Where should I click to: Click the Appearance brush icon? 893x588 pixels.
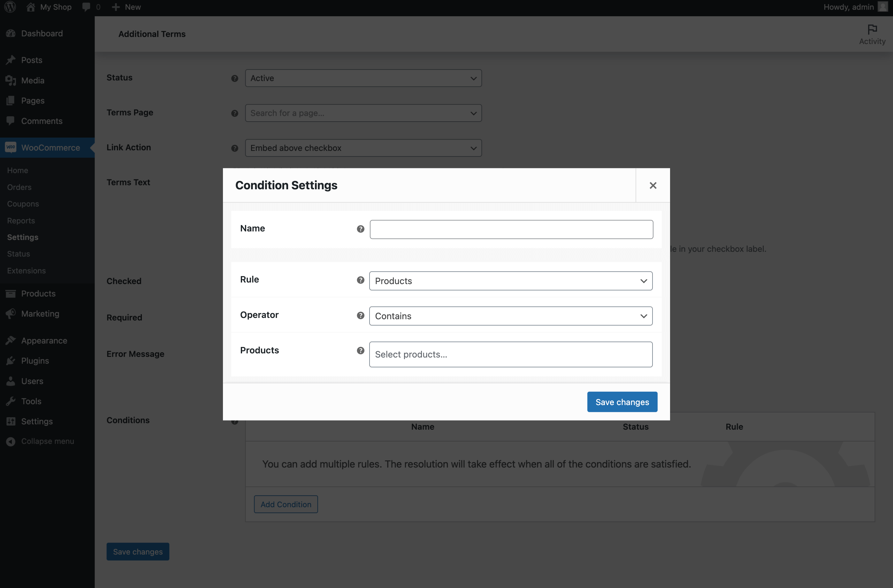click(x=11, y=340)
